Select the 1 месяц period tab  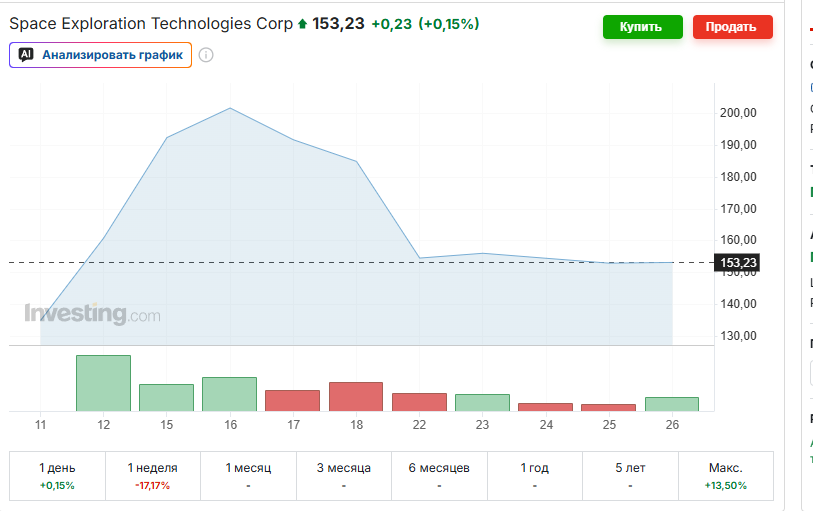[x=248, y=476]
